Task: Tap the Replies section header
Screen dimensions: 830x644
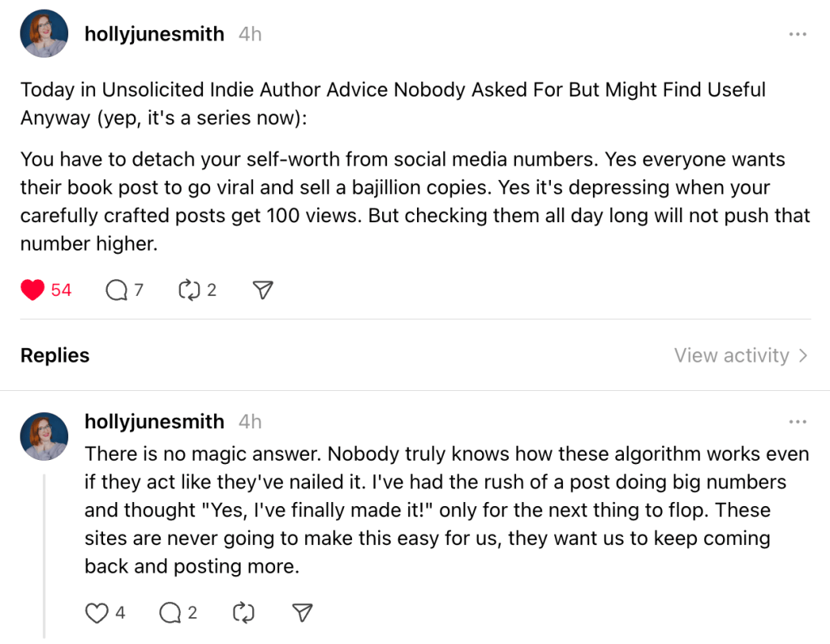Action: point(54,355)
